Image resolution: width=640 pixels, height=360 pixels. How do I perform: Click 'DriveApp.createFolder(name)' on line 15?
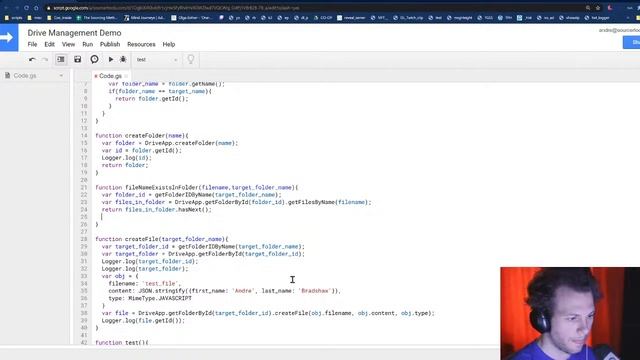pos(191,143)
